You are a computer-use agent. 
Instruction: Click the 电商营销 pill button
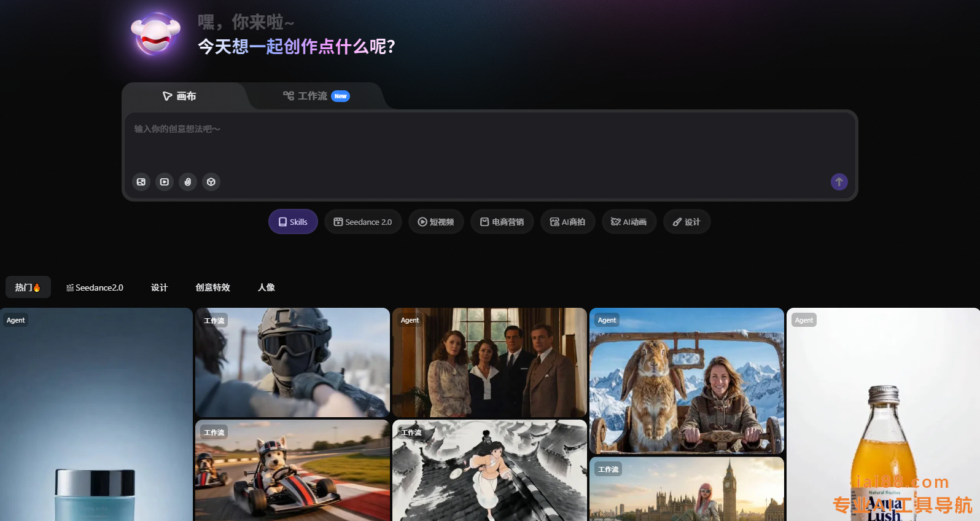(502, 222)
